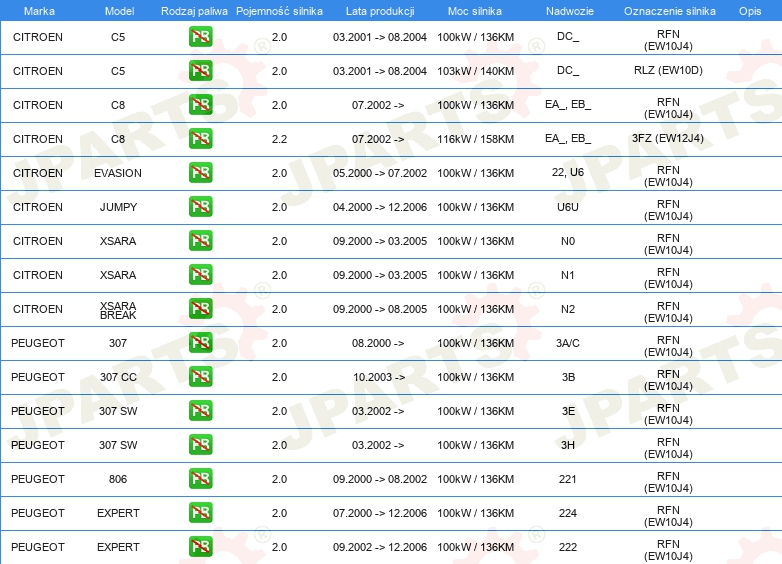Click petrol icon in Xsara Break row
This screenshot has width=782, height=564.
200,308
